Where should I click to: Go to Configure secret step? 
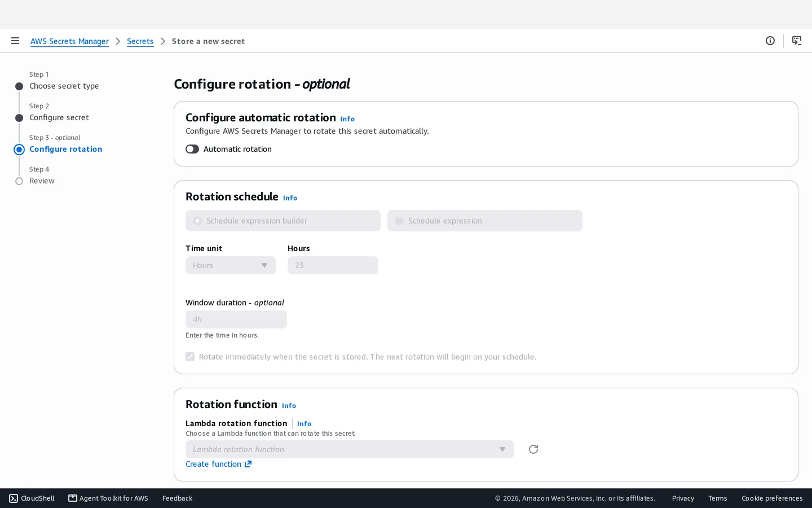(x=59, y=117)
